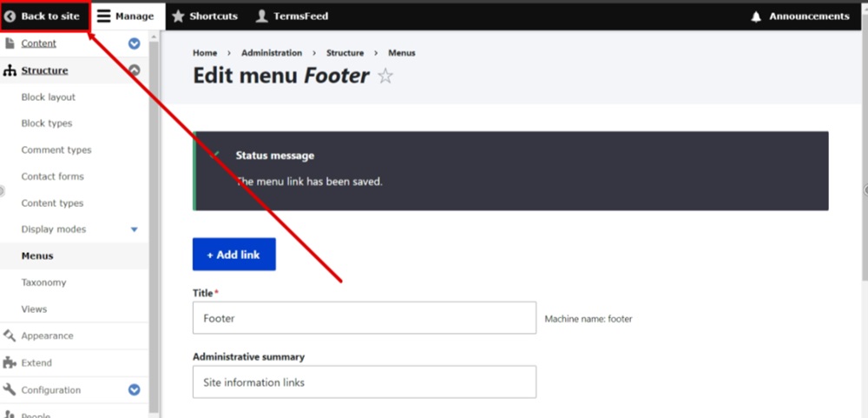868x418 pixels.
Task: Click the Content page icon
Action: [10, 43]
